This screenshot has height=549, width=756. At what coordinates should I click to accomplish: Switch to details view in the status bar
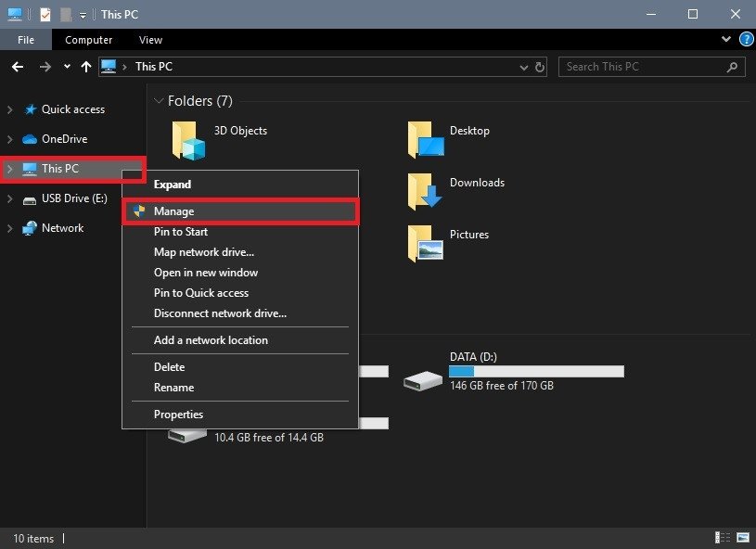tap(722, 537)
